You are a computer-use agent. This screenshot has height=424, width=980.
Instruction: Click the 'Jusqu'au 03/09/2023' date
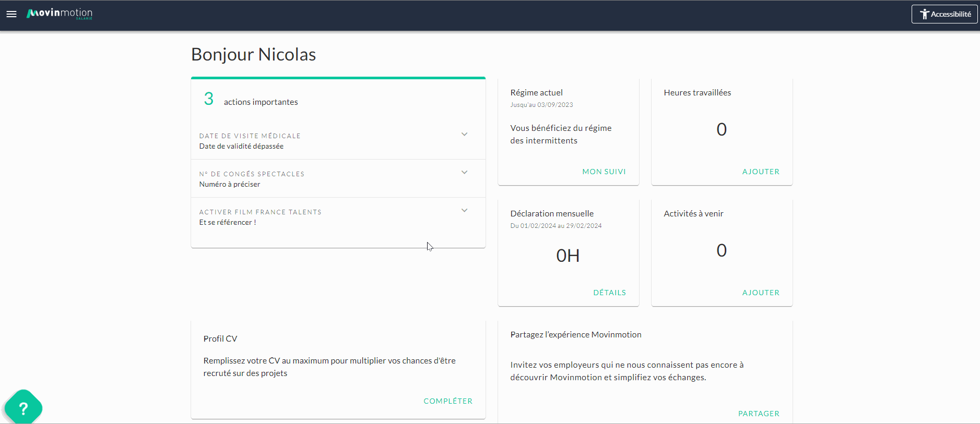pos(541,105)
